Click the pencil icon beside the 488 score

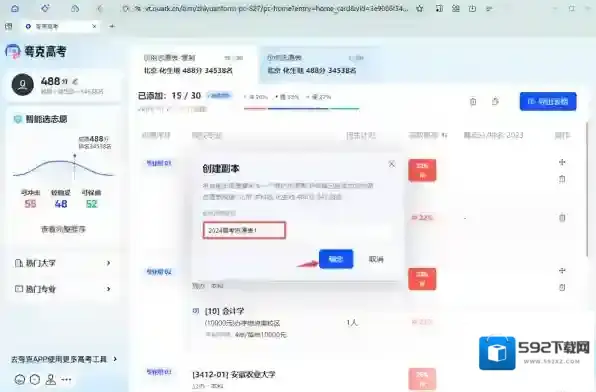point(75,81)
